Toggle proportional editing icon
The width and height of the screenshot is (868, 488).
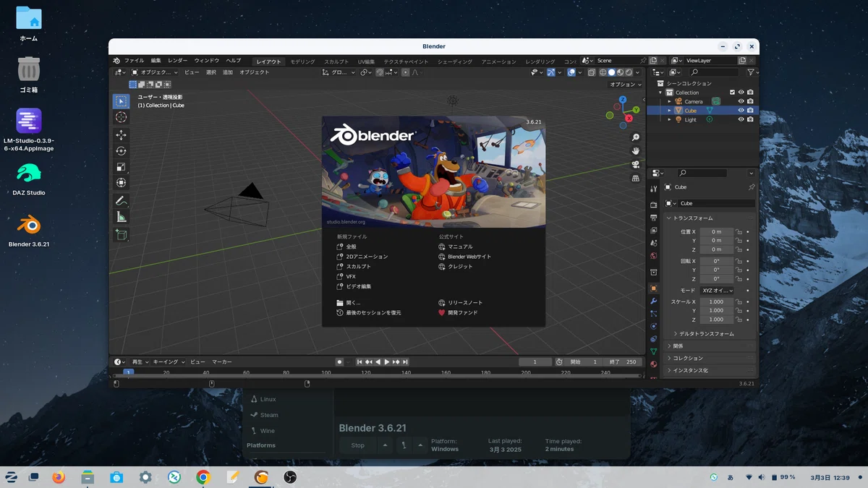click(405, 72)
